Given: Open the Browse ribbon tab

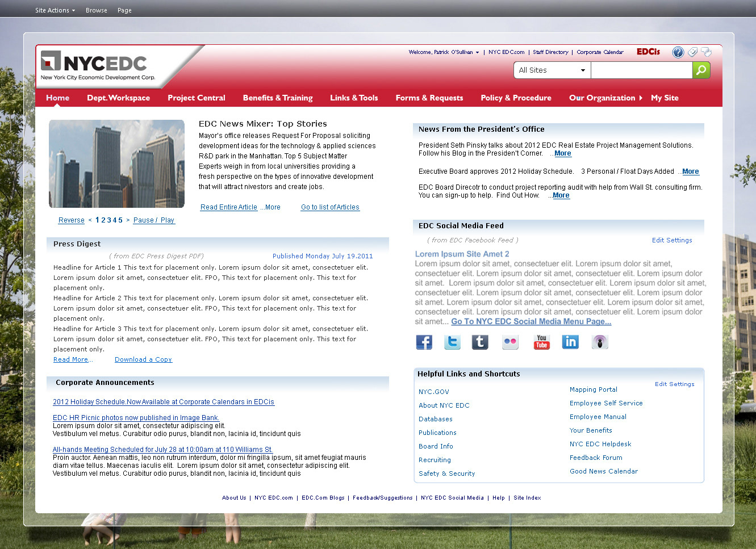Looking at the screenshot, I should coord(97,10).
